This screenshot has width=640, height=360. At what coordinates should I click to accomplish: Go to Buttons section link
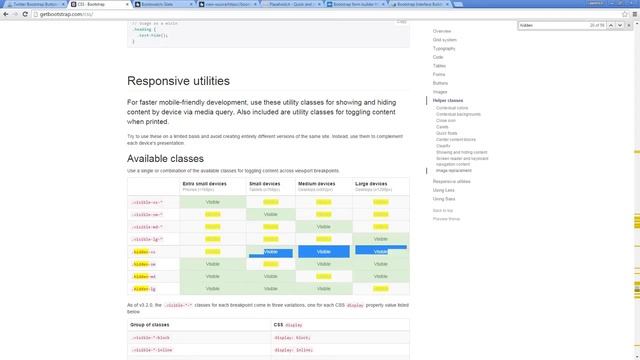pos(440,83)
